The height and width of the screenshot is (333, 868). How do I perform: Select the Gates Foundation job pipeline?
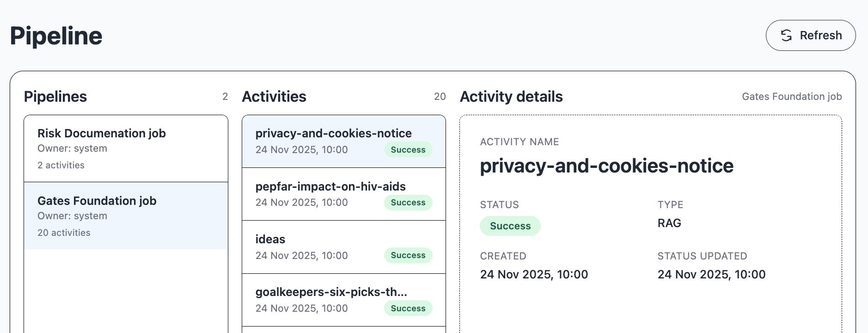point(126,216)
